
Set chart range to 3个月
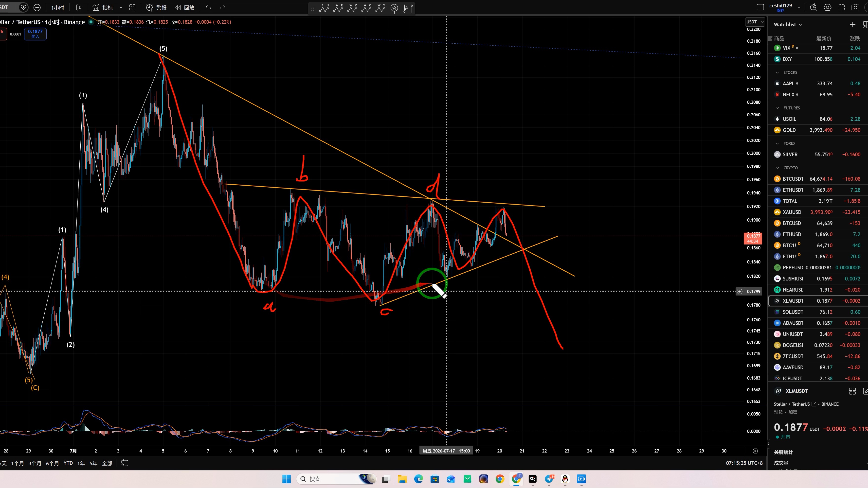point(35,463)
